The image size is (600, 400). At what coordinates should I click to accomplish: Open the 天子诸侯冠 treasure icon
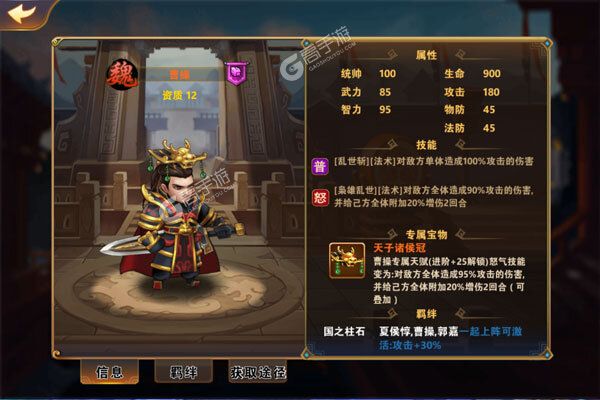347,260
